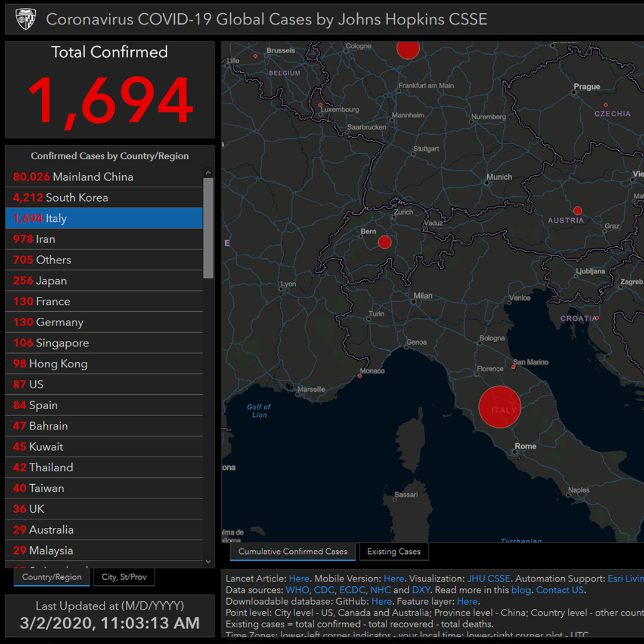Select the highlighted "1,694 Italy" row
This screenshot has width=644, height=644.
coord(104,218)
